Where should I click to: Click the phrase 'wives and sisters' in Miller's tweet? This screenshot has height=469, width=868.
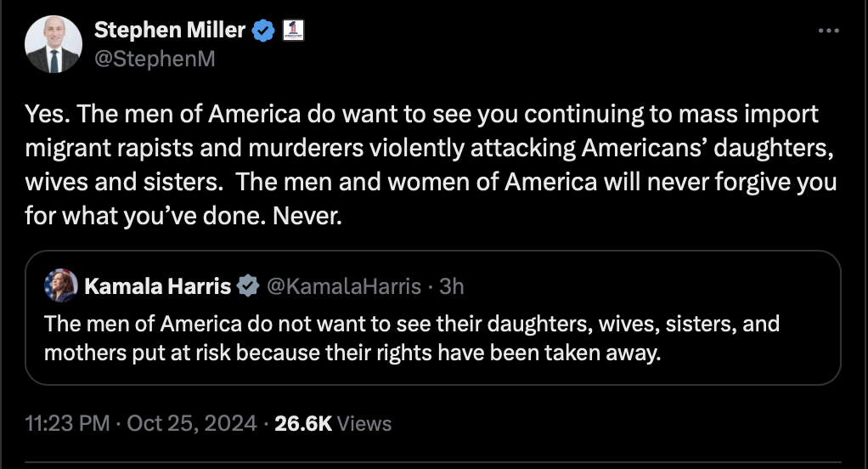(x=121, y=182)
